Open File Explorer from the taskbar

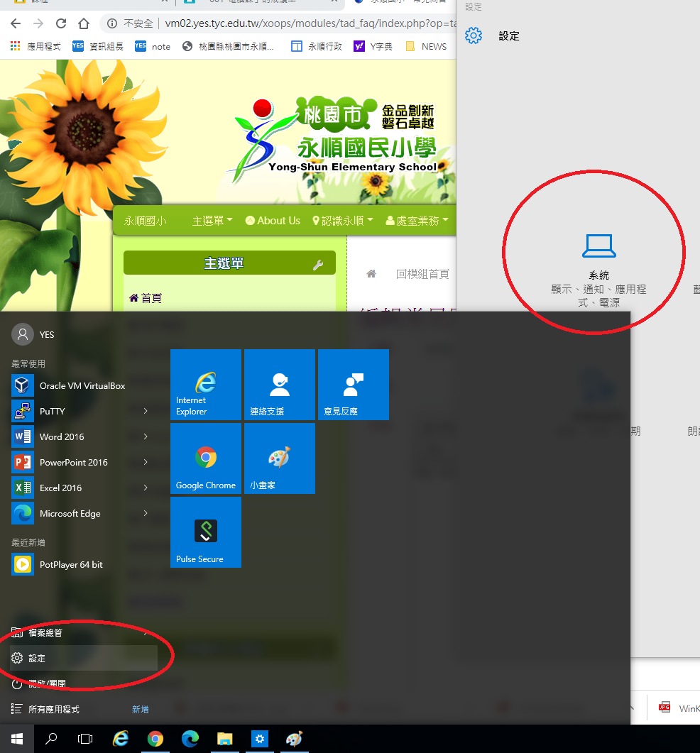(225, 739)
